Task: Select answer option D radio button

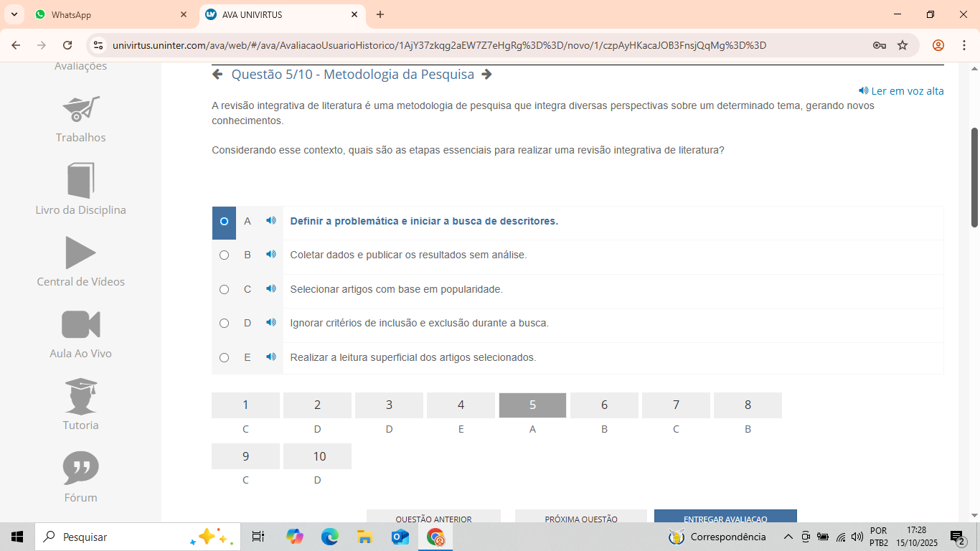Action: (x=224, y=324)
